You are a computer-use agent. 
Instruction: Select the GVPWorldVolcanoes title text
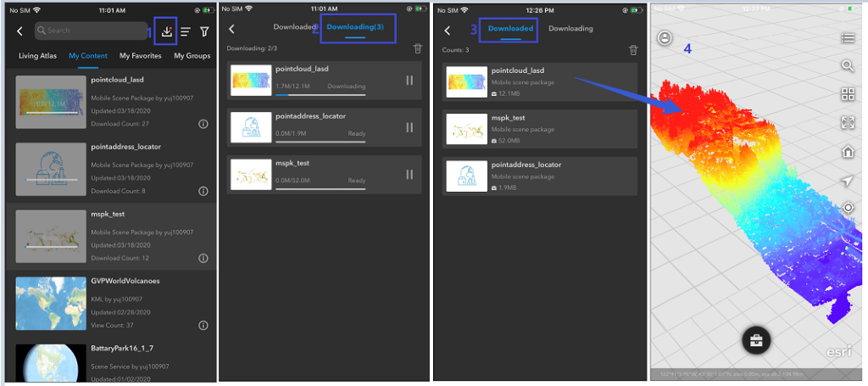pyautogui.click(x=125, y=281)
